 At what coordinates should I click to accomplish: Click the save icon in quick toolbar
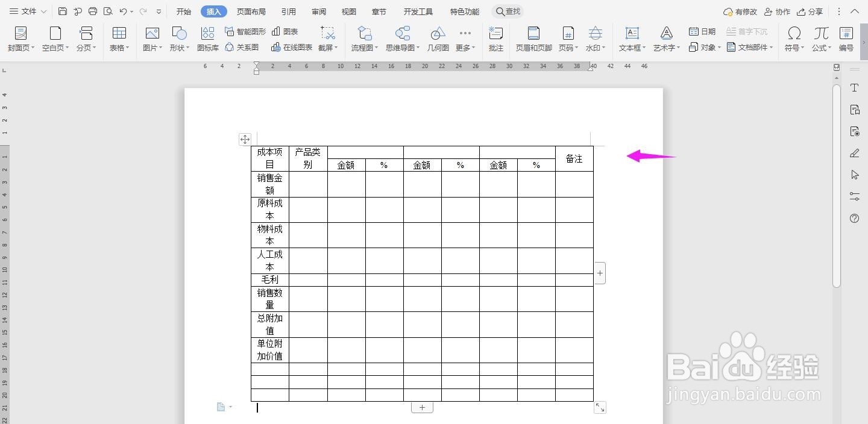click(x=63, y=11)
